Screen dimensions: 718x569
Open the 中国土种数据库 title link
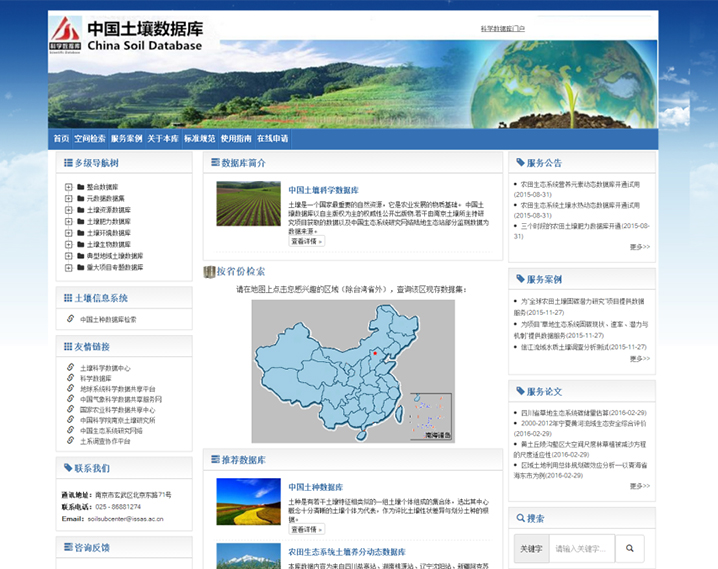(315, 487)
